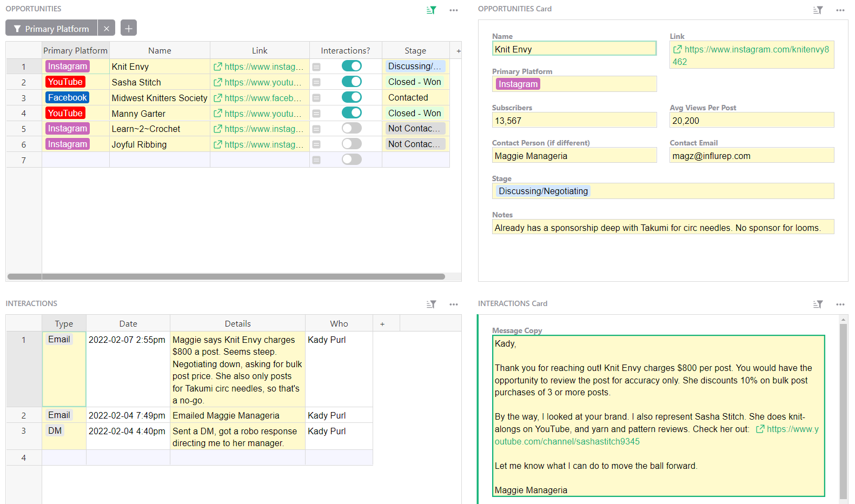Open Interactions table three-dot menu
Image resolution: width=855 pixels, height=504 pixels.
click(453, 304)
